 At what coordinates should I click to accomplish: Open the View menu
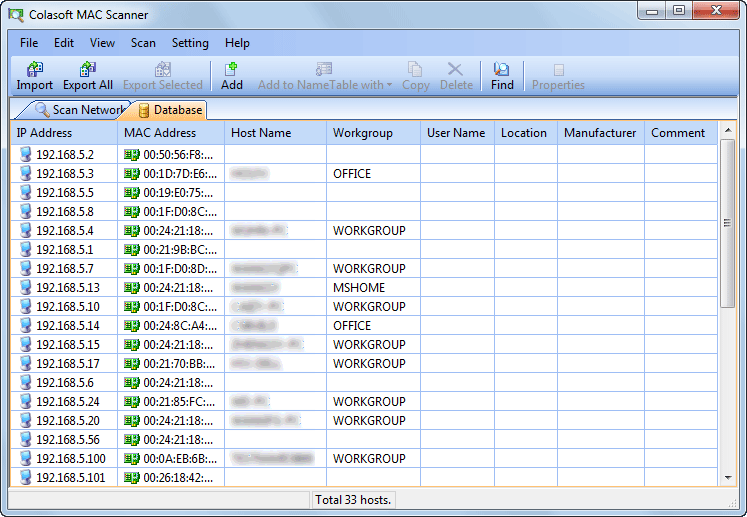[102, 43]
